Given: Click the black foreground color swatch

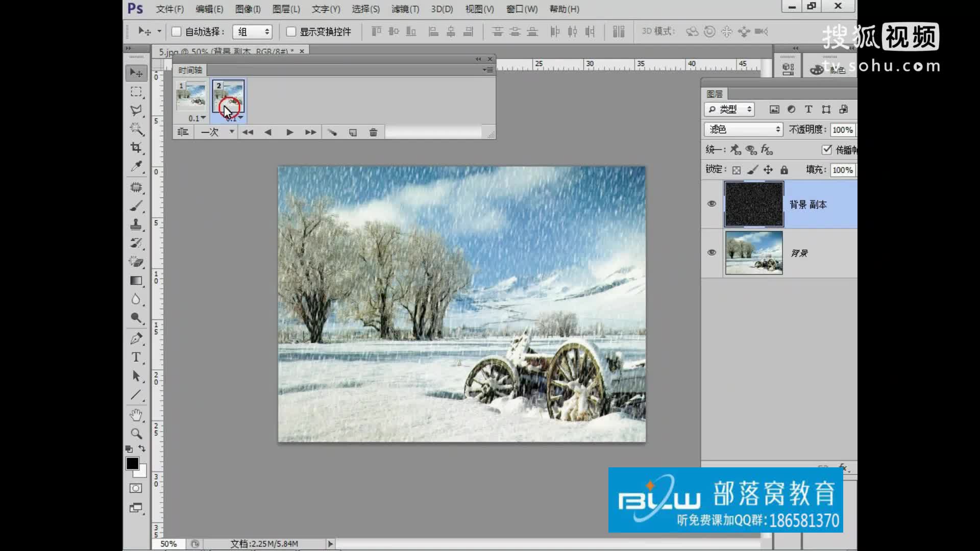Looking at the screenshot, I should pyautogui.click(x=132, y=463).
